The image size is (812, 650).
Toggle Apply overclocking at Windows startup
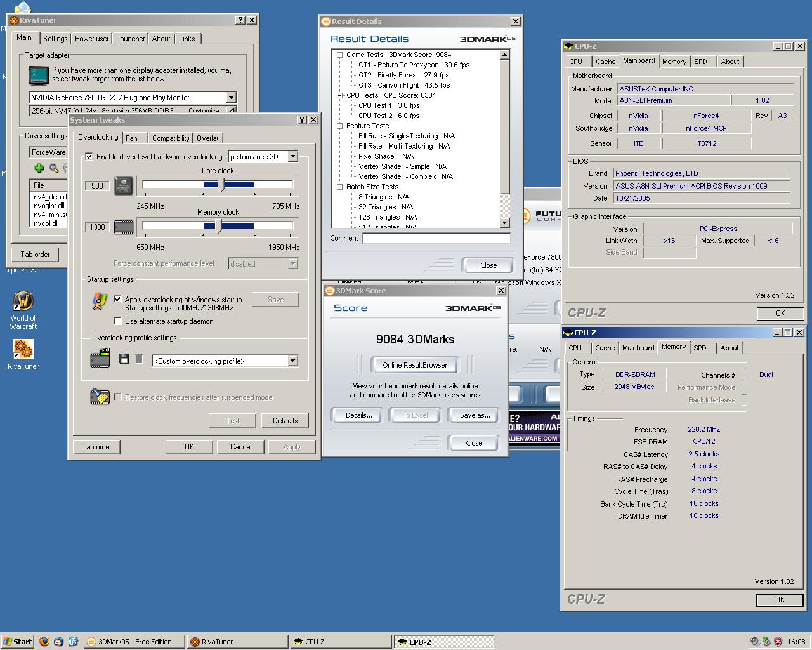117,299
